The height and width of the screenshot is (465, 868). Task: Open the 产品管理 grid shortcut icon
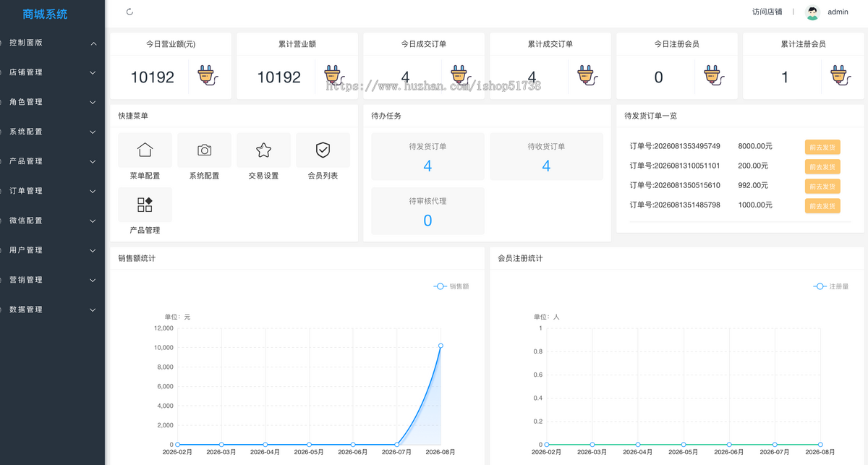click(x=145, y=205)
